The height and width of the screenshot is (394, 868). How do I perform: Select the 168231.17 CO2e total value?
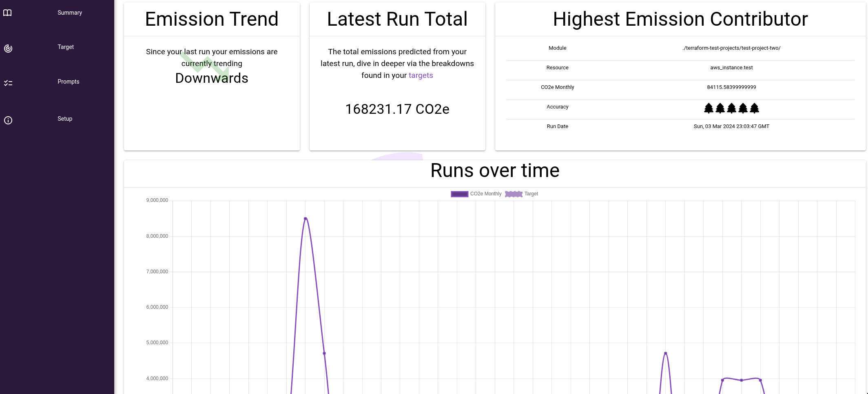[397, 109]
